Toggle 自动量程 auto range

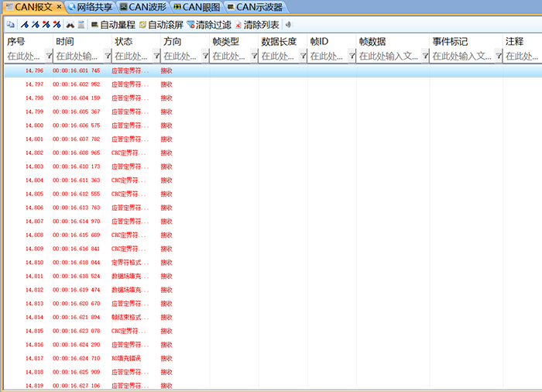point(113,25)
